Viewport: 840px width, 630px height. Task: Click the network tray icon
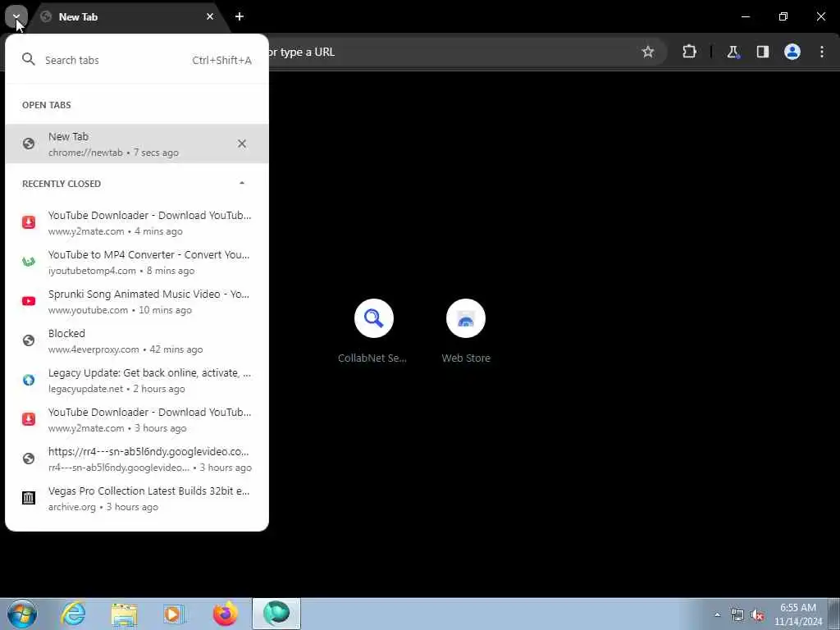737,614
